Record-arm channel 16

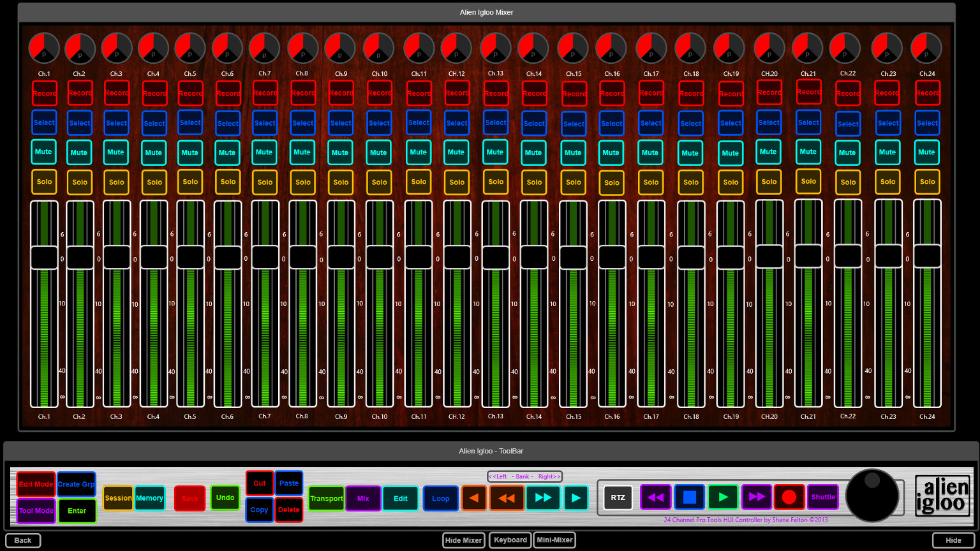pos(612,93)
